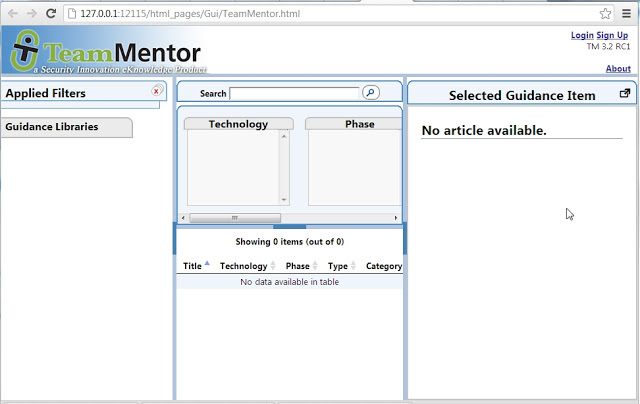This screenshot has height=404, width=640.
Task: Open the Chrome menu icon
Action: pyautogui.click(x=627, y=14)
